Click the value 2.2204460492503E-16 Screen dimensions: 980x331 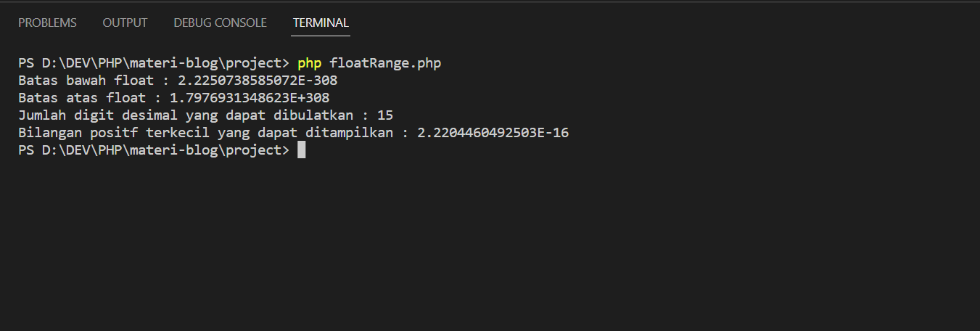(493, 133)
